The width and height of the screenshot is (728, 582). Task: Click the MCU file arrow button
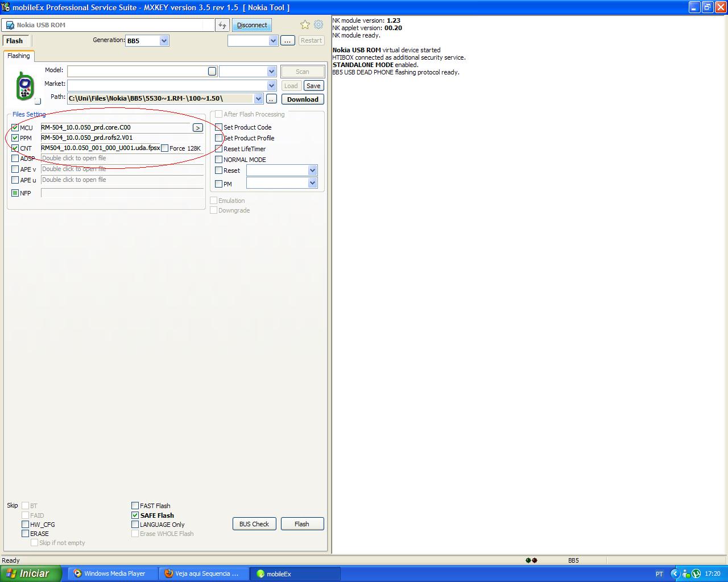coord(197,127)
